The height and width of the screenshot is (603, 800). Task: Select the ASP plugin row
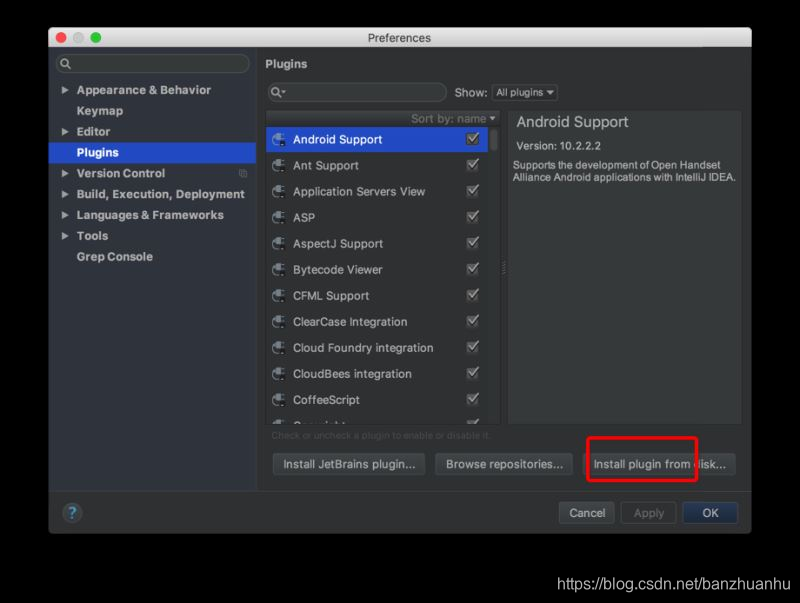pyautogui.click(x=377, y=217)
